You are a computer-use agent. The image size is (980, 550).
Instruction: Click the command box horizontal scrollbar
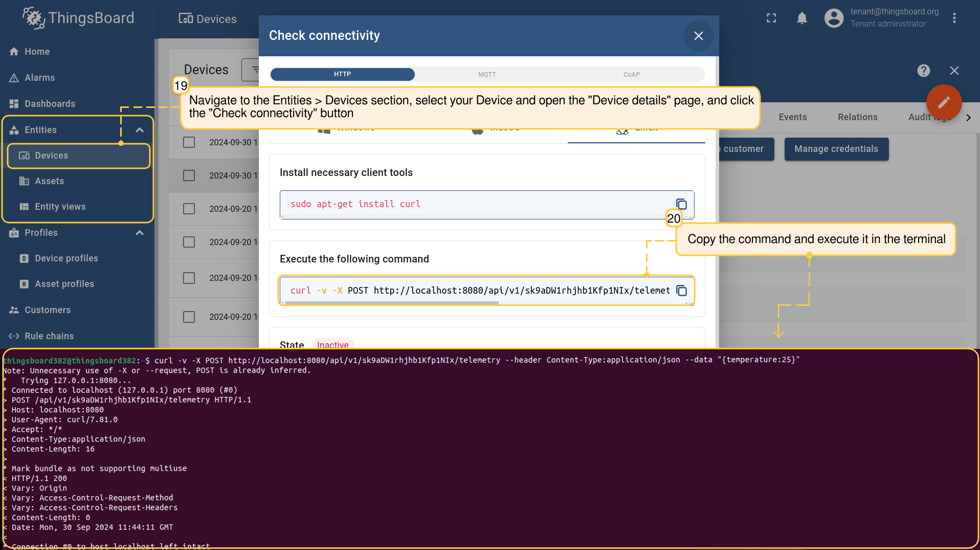coord(392,303)
